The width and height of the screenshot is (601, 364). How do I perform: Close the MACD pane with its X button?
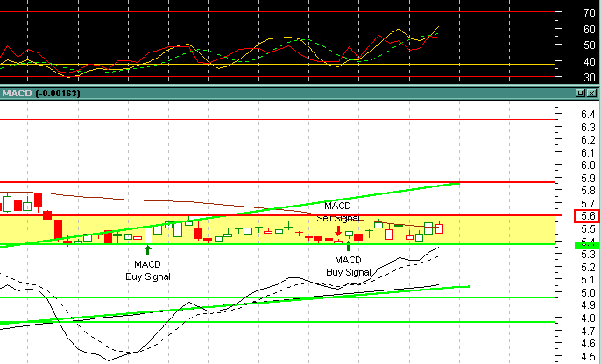coord(592,93)
